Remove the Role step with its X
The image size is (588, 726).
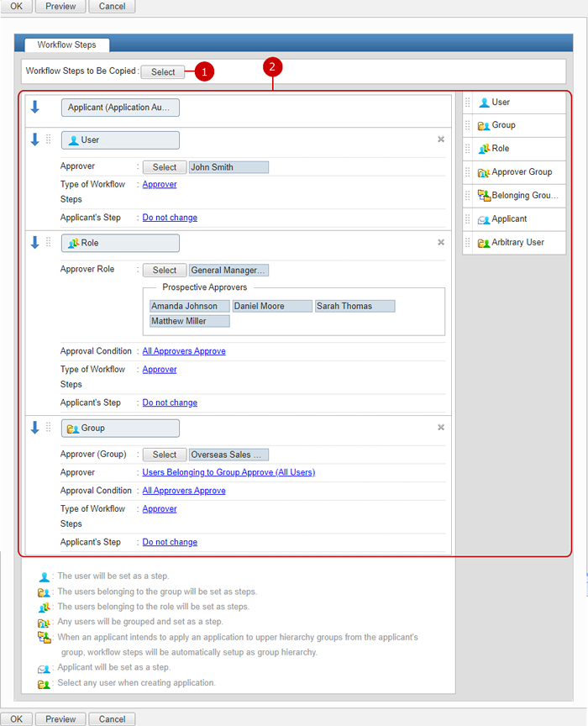(441, 242)
